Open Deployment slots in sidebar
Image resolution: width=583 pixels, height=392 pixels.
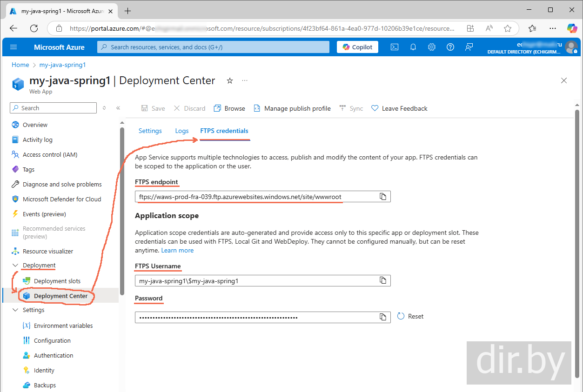click(57, 281)
